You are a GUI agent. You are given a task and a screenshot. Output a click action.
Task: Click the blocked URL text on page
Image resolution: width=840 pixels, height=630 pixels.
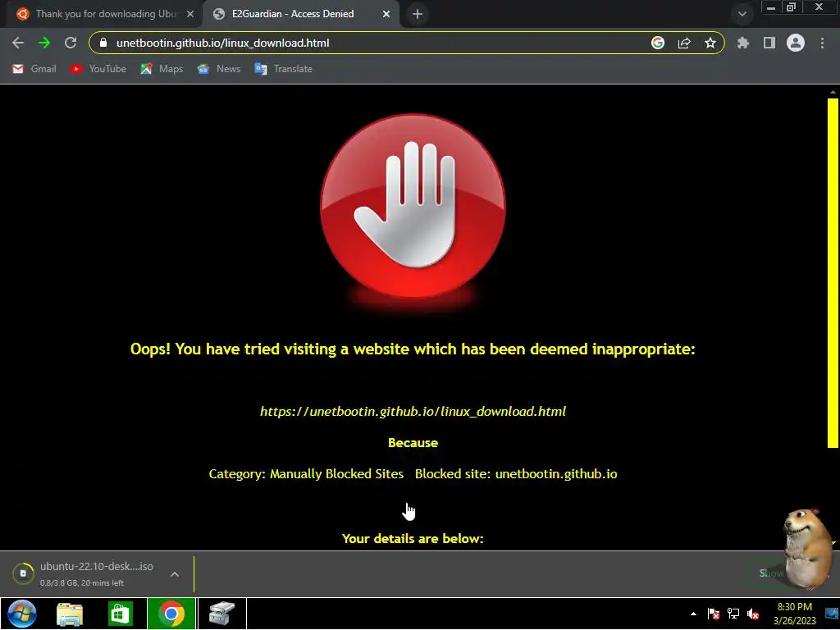[413, 412]
